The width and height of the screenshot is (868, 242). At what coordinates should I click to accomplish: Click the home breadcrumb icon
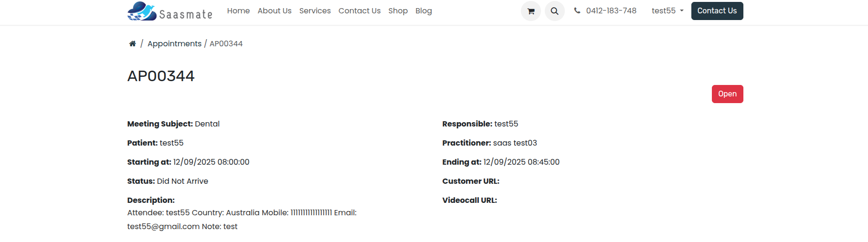click(x=132, y=44)
